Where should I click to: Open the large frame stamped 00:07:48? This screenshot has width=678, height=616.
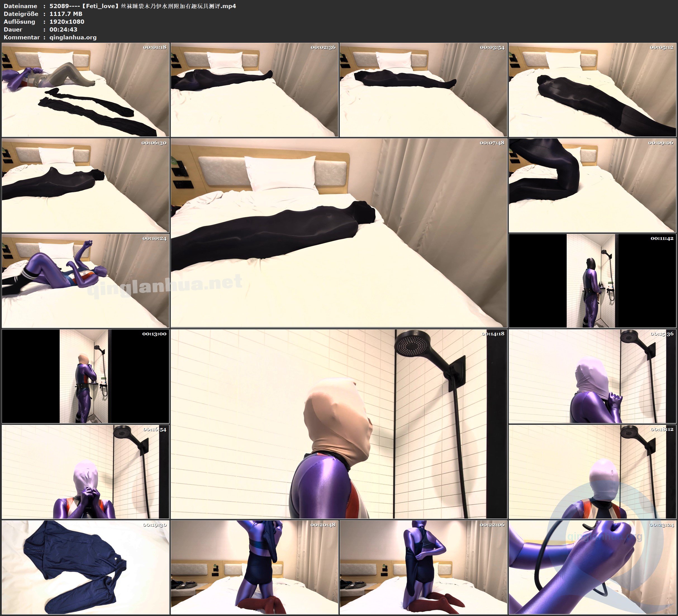coord(339,233)
